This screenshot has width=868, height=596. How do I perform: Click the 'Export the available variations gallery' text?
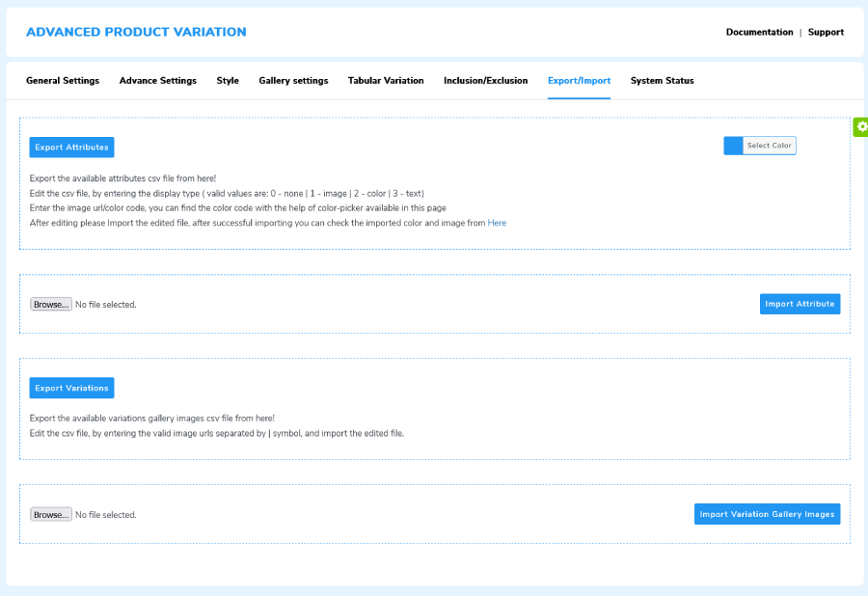coord(151,419)
